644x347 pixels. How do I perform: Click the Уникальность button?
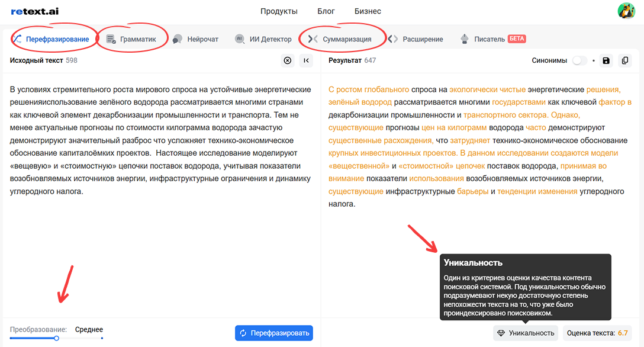526,333
